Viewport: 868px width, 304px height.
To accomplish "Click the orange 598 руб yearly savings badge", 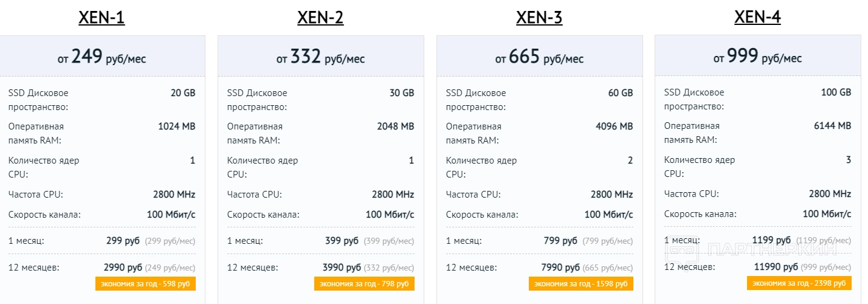I will (145, 284).
